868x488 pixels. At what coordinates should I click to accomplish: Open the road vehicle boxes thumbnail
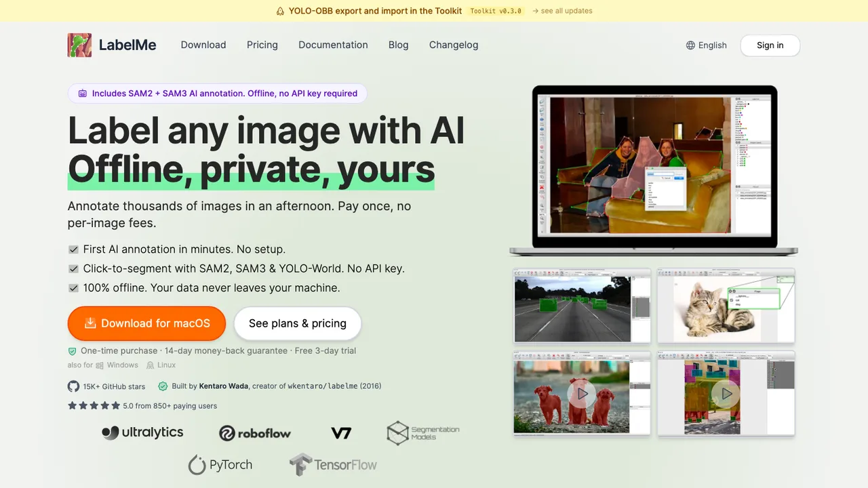tap(582, 306)
